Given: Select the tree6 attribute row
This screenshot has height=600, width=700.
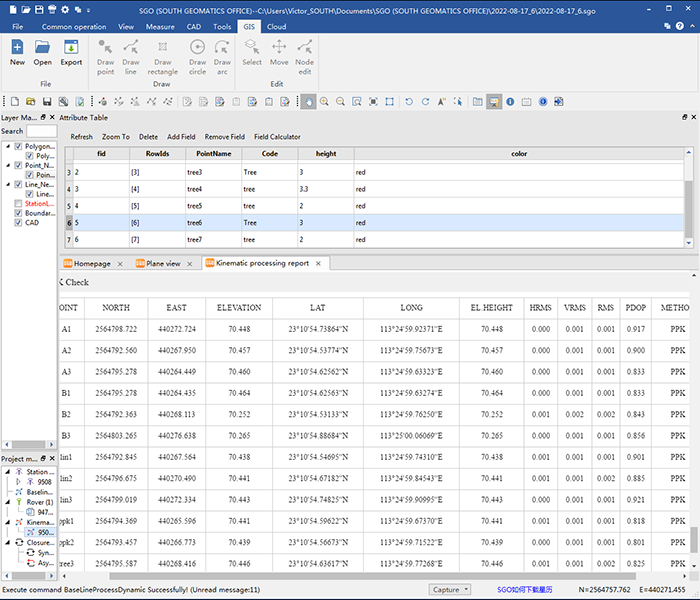Looking at the screenshot, I should (375, 223).
